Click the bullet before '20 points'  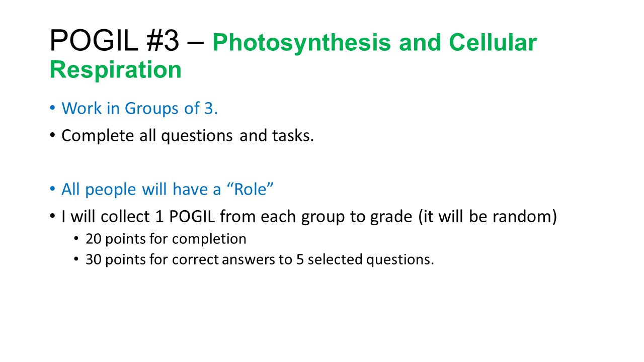tap(76, 239)
